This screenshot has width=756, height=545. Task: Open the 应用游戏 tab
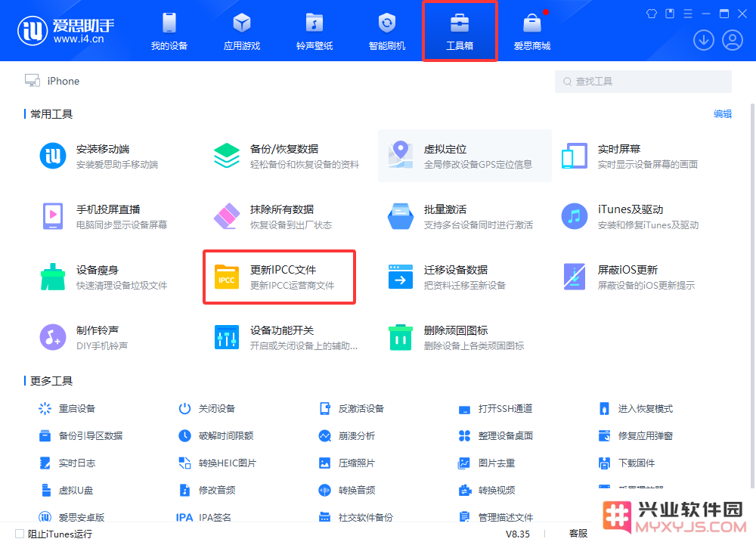[242, 31]
